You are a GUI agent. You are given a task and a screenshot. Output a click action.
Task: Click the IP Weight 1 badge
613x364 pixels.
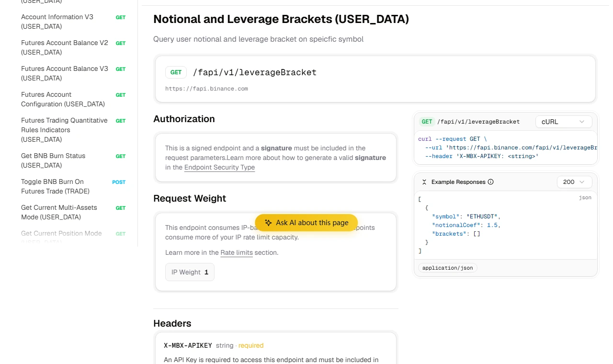190,272
